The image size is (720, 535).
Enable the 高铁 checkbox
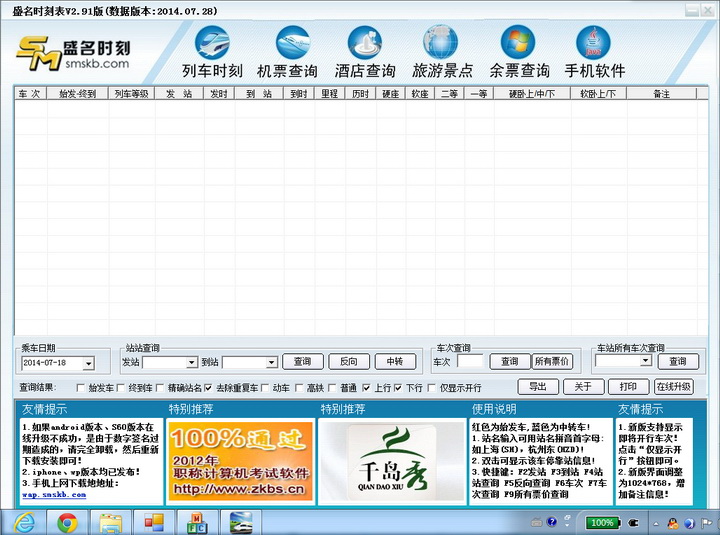(x=299, y=388)
